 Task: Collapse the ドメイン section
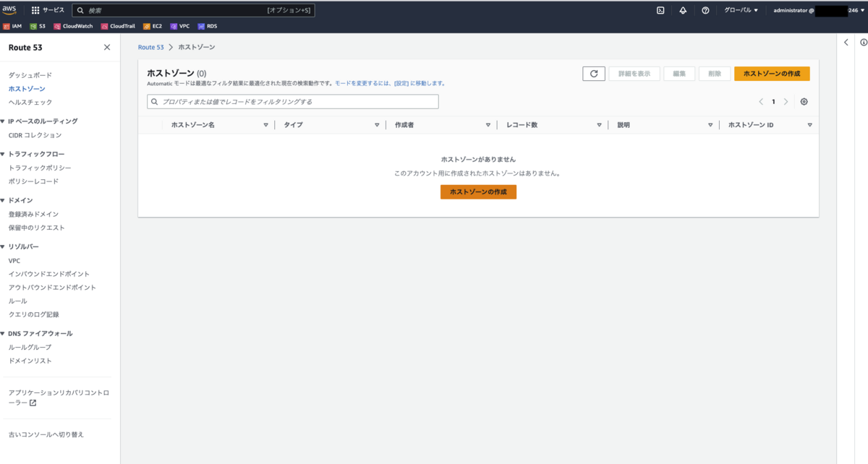(x=3, y=200)
